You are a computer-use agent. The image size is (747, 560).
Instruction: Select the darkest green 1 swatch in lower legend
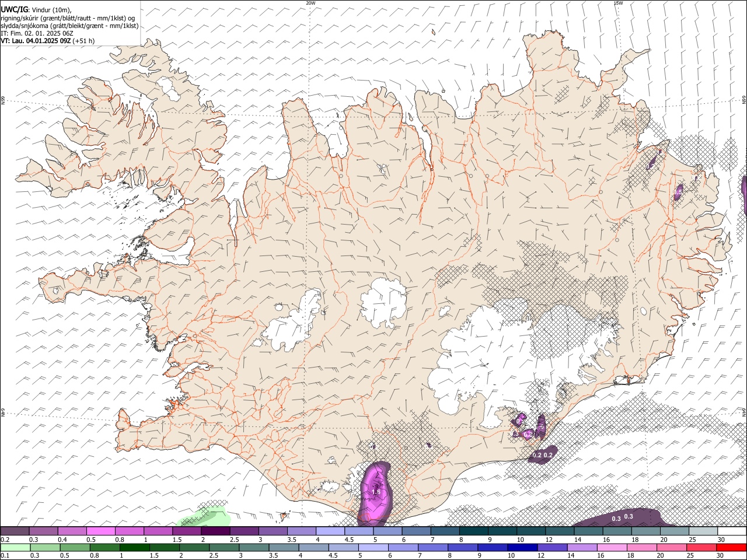click(134, 548)
